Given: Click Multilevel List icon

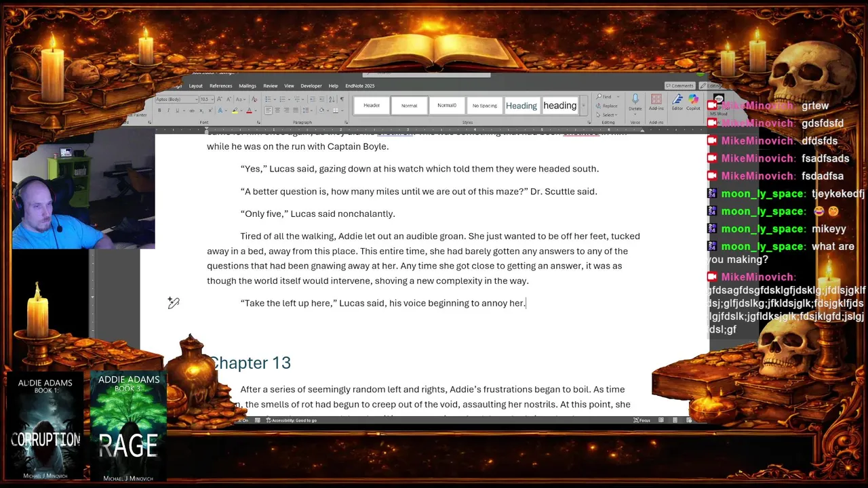Looking at the screenshot, I should pyautogui.click(x=297, y=99).
